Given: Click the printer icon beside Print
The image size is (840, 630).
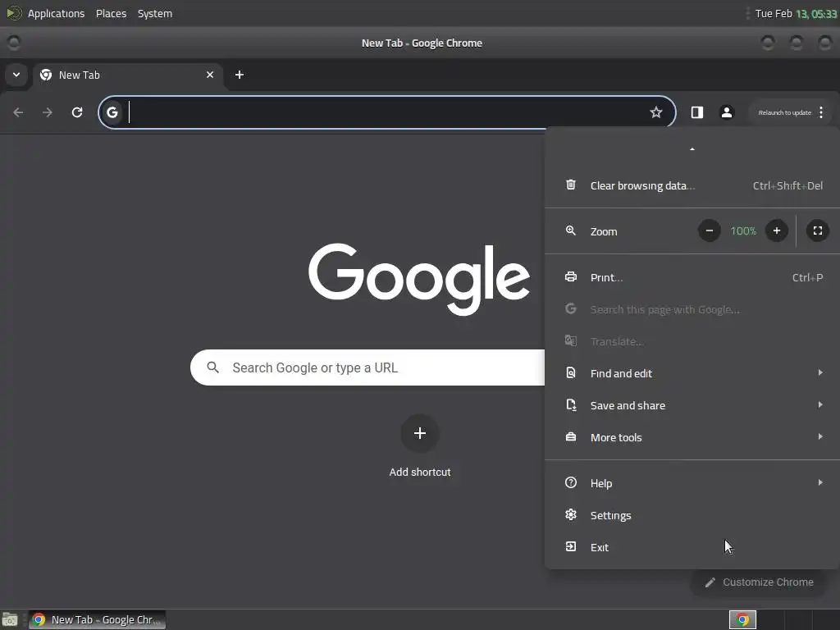Looking at the screenshot, I should (571, 277).
